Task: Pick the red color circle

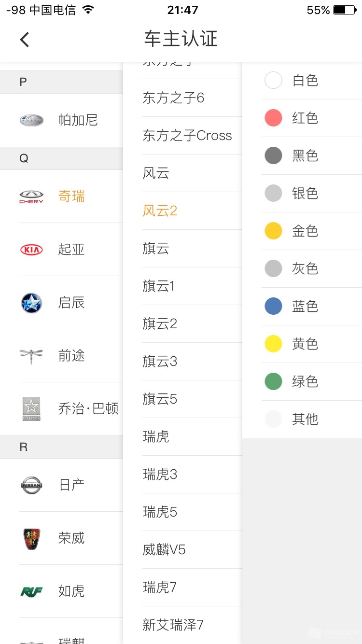Action: pos(273,118)
